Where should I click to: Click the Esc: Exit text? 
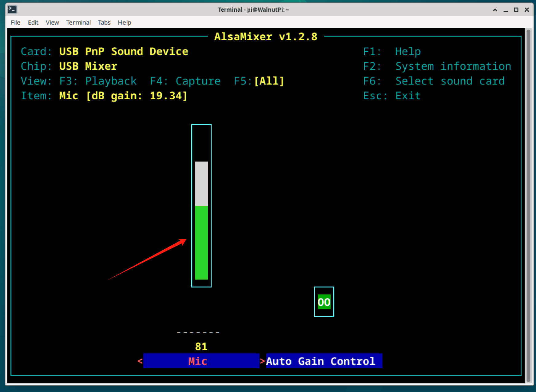click(392, 96)
